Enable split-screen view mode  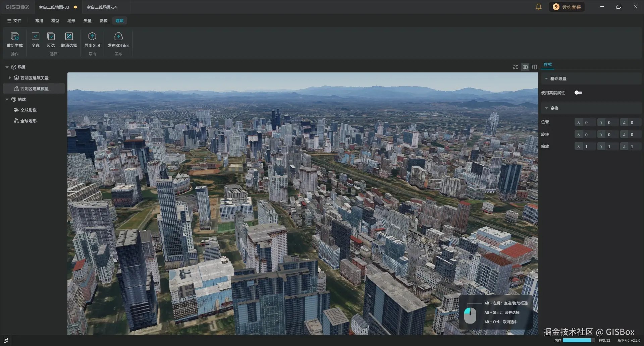coord(535,67)
